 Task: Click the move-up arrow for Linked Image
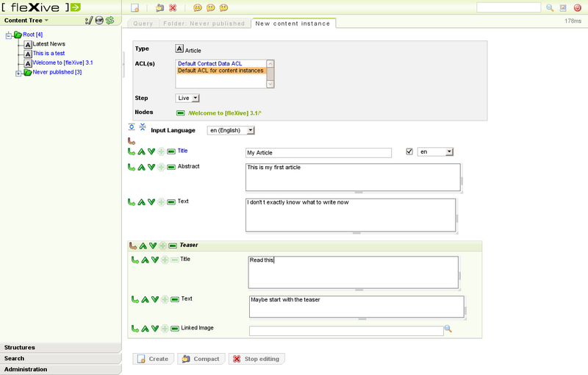[145, 329]
